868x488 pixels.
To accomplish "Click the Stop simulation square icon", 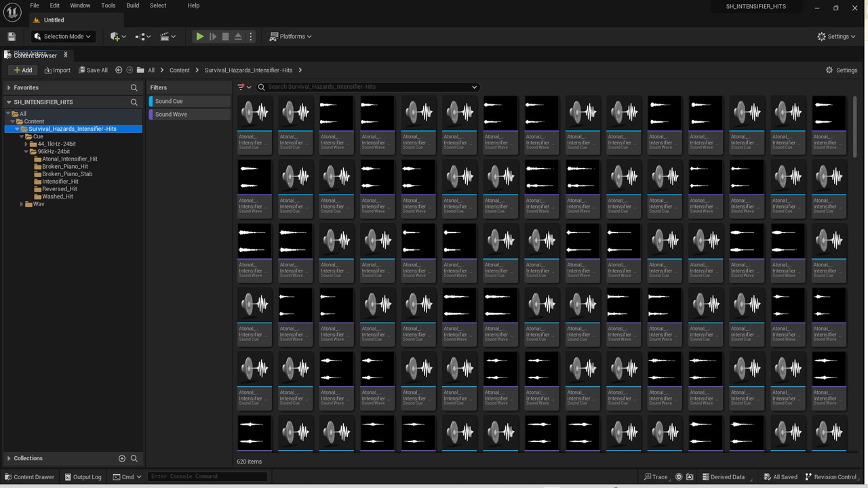I will click(x=226, y=37).
